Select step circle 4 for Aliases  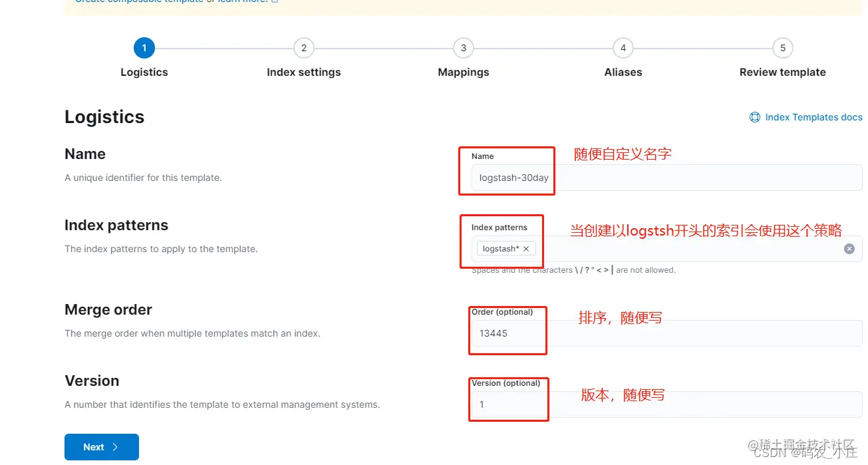(x=623, y=47)
